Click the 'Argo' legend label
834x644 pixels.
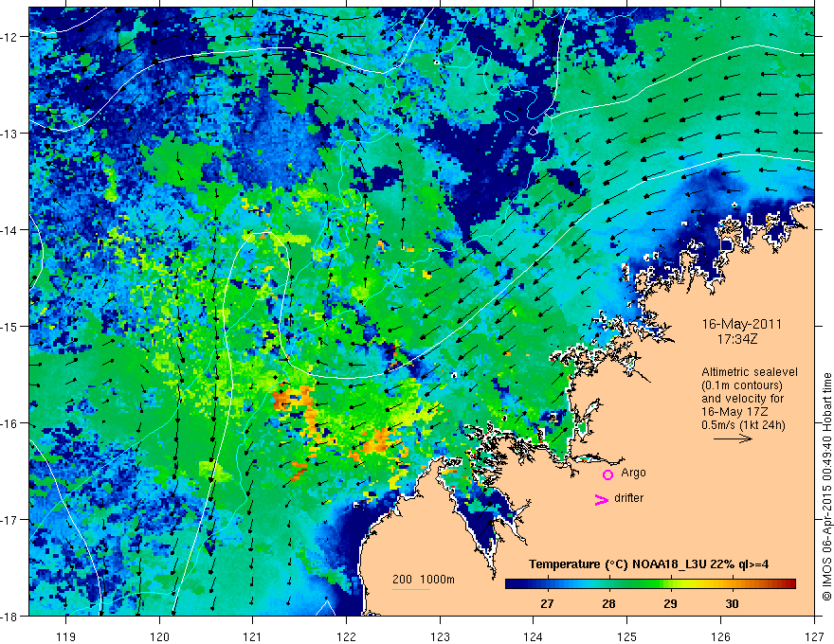coord(633,473)
